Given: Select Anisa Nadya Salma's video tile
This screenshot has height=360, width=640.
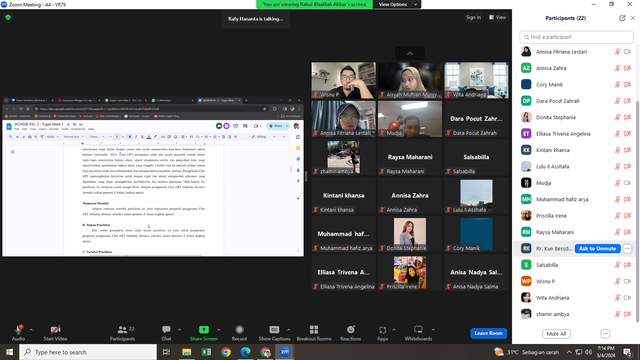Looking at the screenshot, I should pos(476,272).
